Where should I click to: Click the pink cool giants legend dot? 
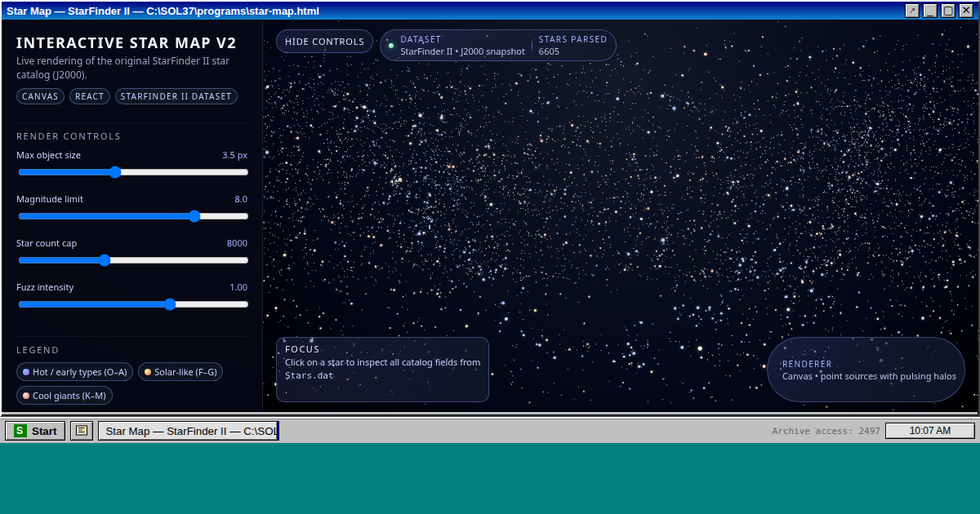coord(26,396)
